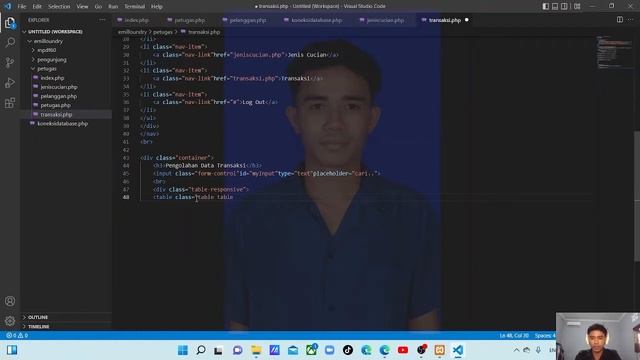Image resolution: width=640 pixels, height=360 pixels.
Task: Collapse the UNTITLED (WORKSPACE) section
Action: point(55,32)
